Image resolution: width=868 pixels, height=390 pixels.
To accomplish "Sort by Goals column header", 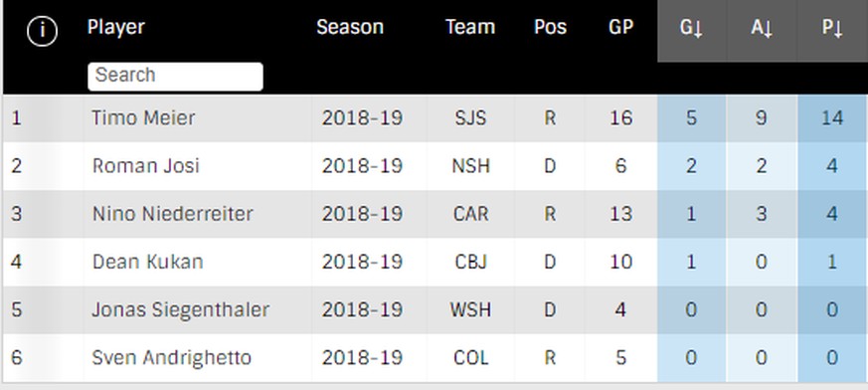I will coord(691,28).
